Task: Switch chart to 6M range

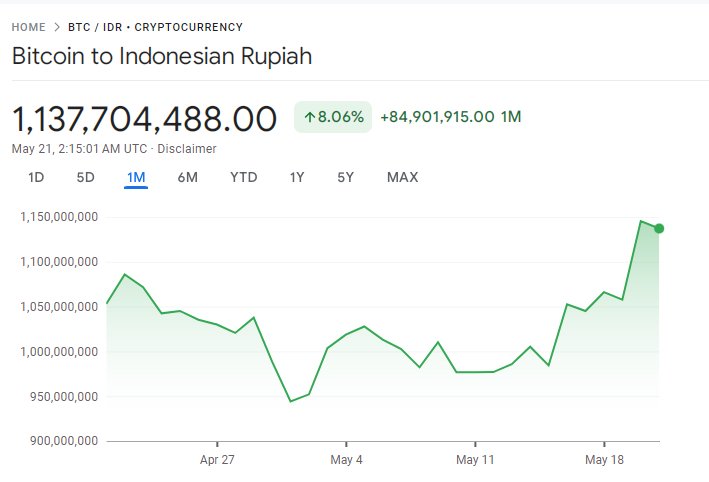Action: (188, 178)
